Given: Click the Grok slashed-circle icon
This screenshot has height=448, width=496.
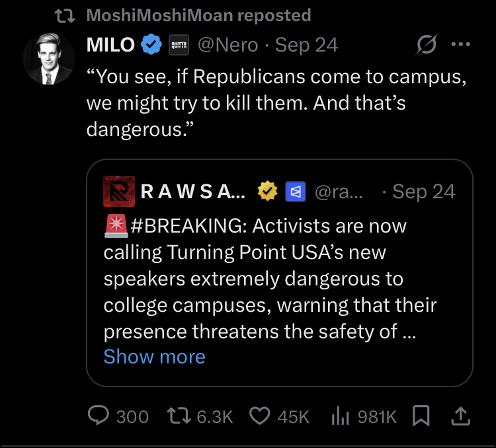Looking at the screenshot, I should pos(427,44).
